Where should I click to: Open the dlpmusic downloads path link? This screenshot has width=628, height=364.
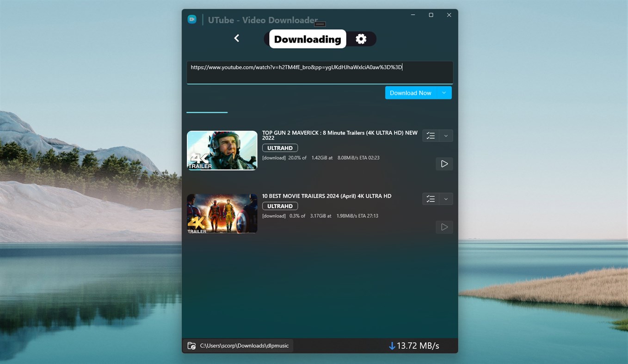pos(245,345)
